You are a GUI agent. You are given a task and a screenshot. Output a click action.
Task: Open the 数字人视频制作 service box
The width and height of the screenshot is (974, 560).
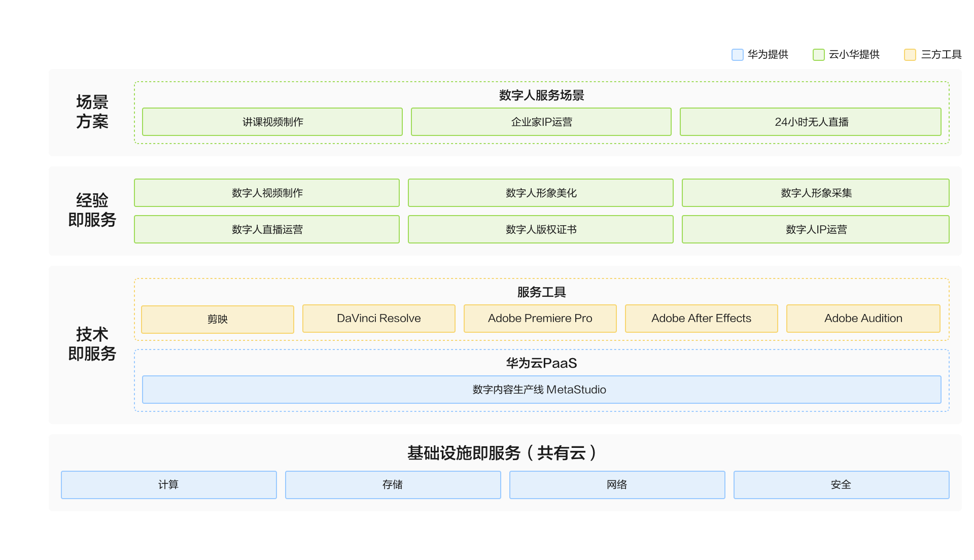267,193
